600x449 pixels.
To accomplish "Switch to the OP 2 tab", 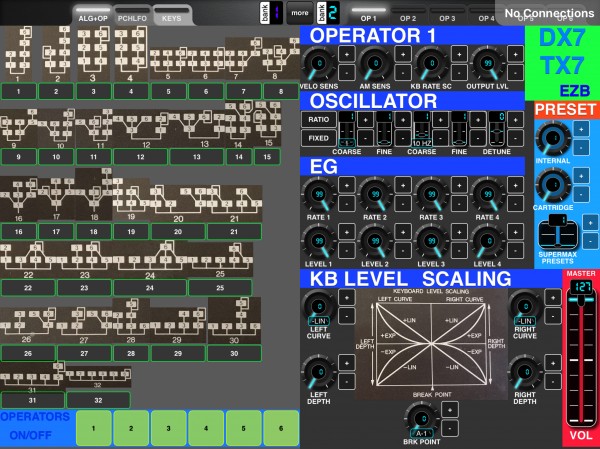I will tap(408, 15).
